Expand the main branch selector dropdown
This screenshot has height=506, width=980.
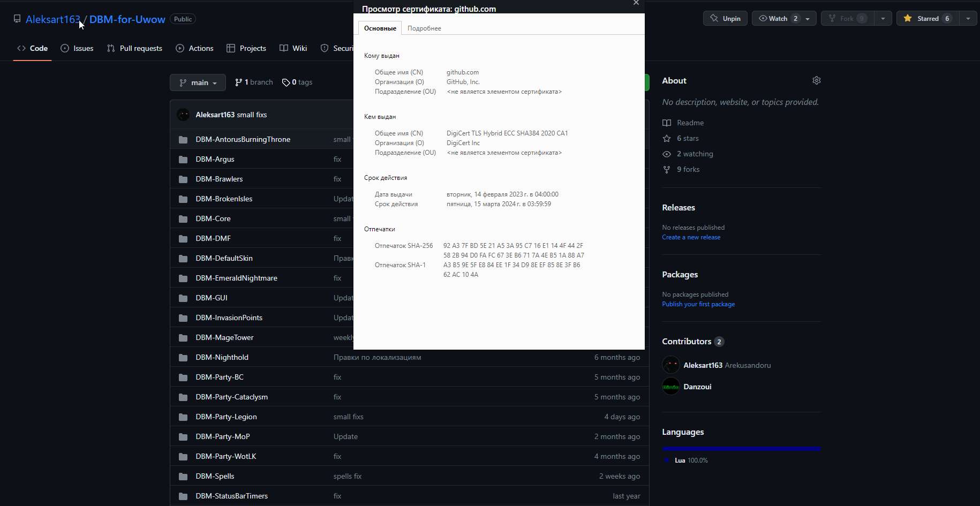click(198, 82)
